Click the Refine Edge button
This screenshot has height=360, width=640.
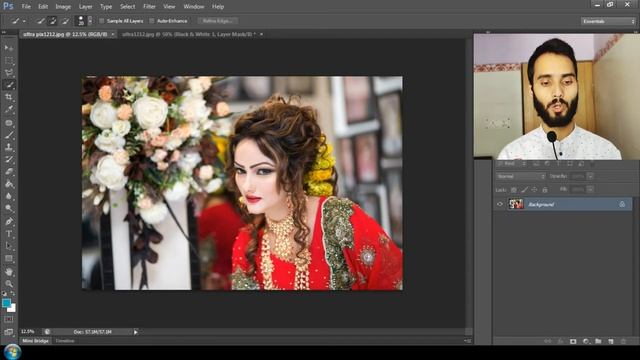coord(218,21)
